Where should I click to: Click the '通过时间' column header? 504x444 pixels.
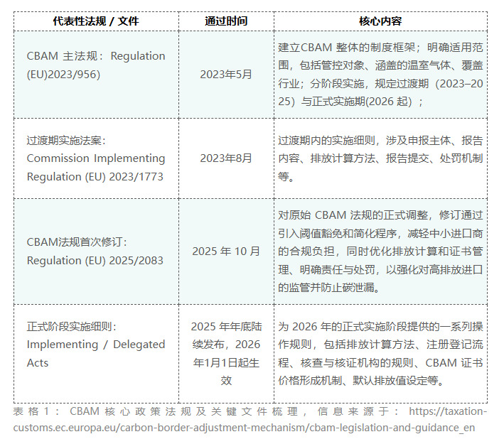tap(226, 21)
